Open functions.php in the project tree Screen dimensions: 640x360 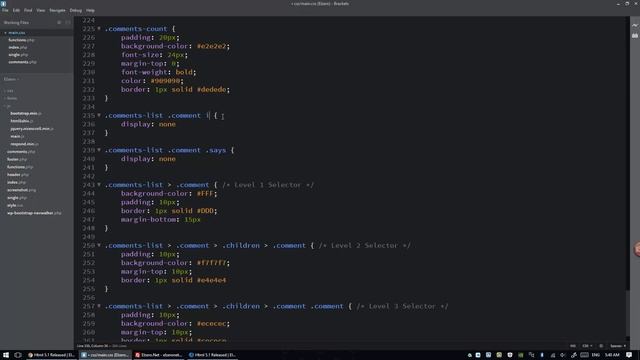point(20,167)
